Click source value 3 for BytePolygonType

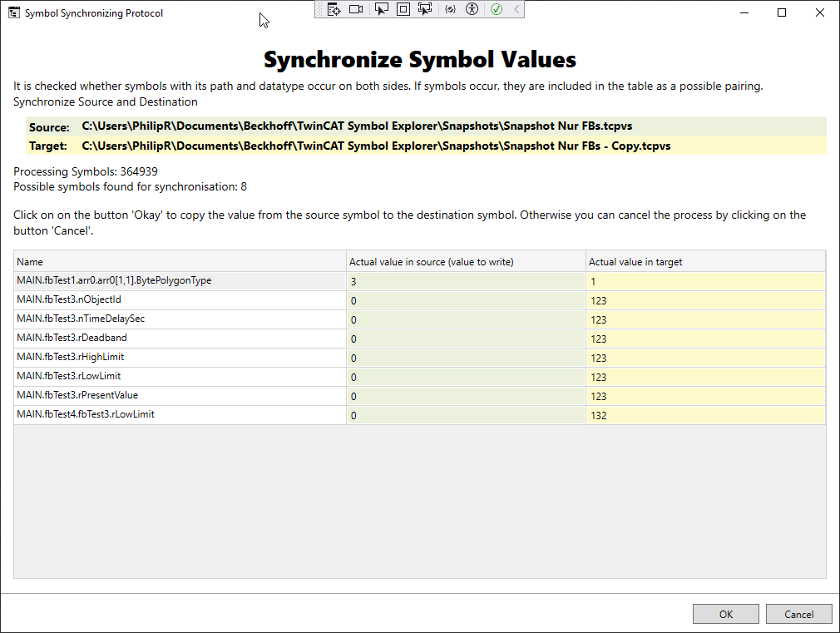tap(466, 281)
